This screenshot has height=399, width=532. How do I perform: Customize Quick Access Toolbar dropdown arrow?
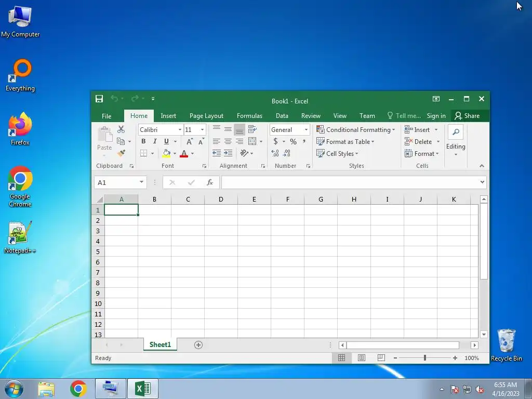[x=153, y=99]
